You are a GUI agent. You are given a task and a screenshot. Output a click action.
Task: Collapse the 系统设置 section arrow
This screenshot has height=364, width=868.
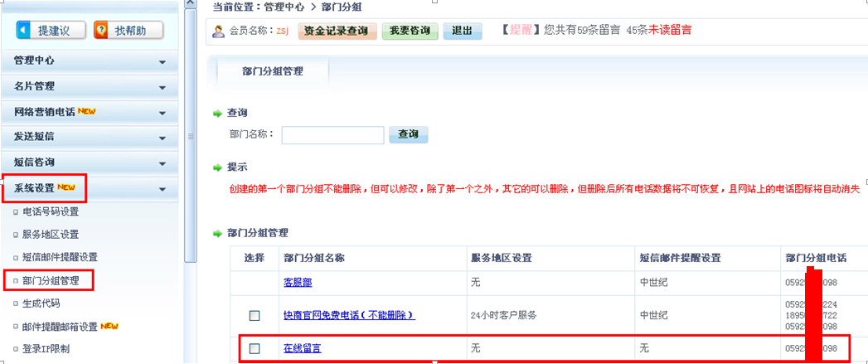162,189
